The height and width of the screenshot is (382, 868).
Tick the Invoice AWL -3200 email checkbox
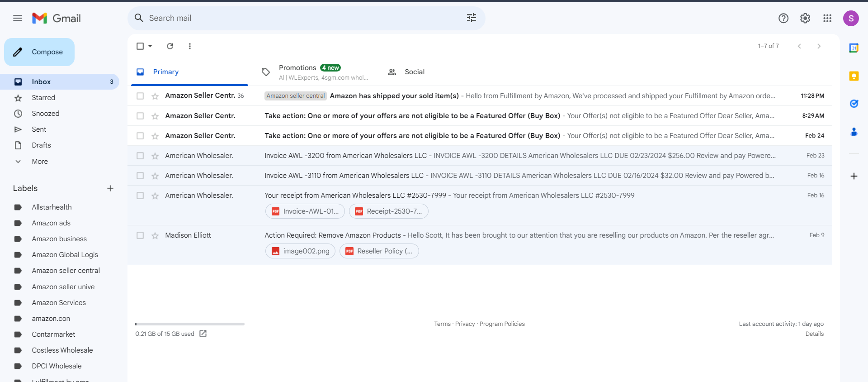(x=140, y=156)
